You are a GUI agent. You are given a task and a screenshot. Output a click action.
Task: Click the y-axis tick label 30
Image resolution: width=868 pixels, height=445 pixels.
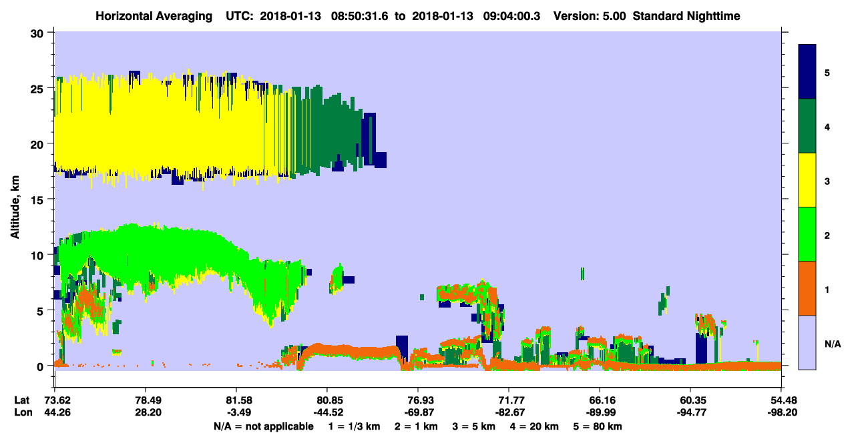pos(38,33)
